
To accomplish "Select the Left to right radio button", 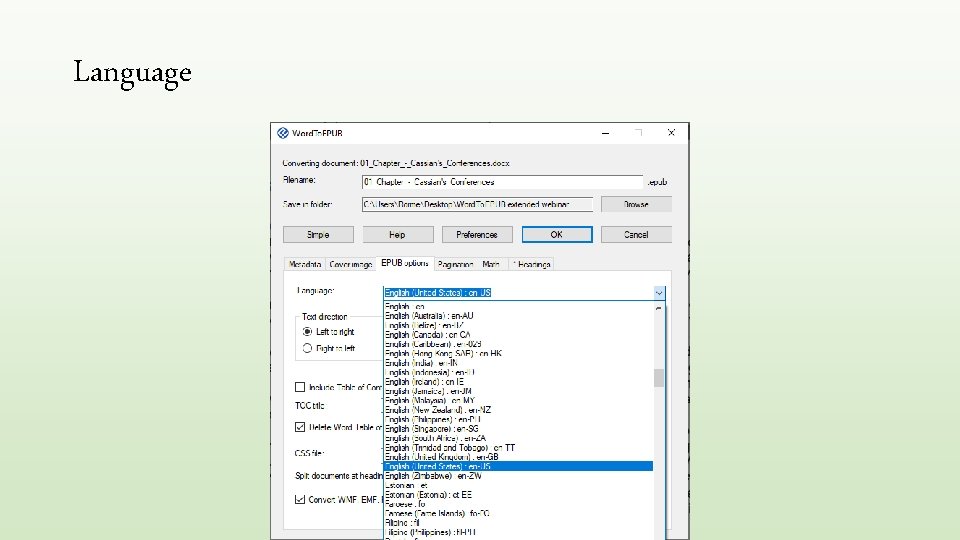I will coord(307,332).
